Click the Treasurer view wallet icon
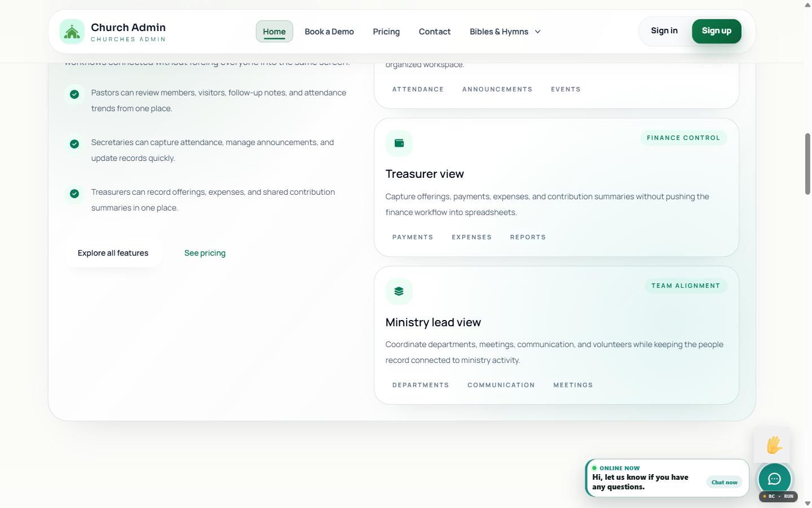The height and width of the screenshot is (508, 812). (399, 143)
